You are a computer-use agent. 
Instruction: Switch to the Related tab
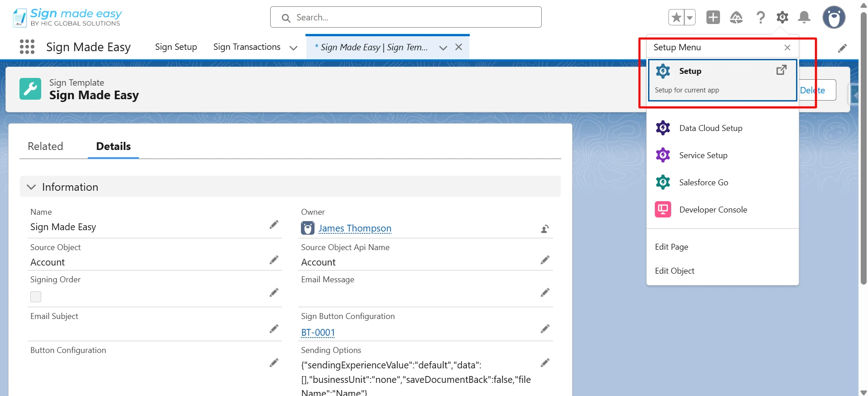(x=45, y=146)
